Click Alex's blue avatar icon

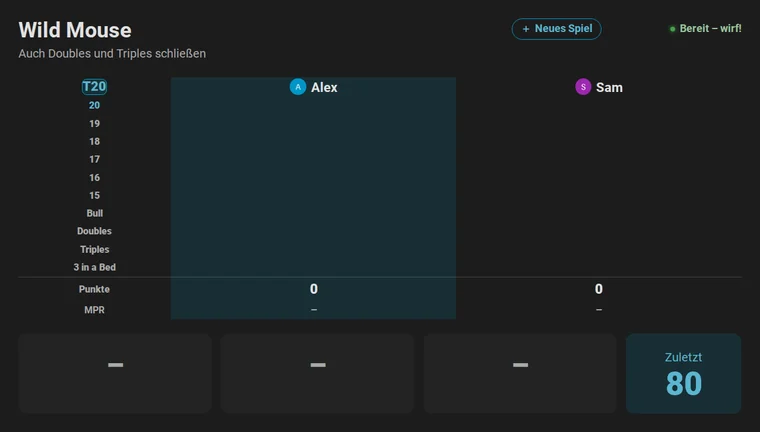[x=298, y=87]
